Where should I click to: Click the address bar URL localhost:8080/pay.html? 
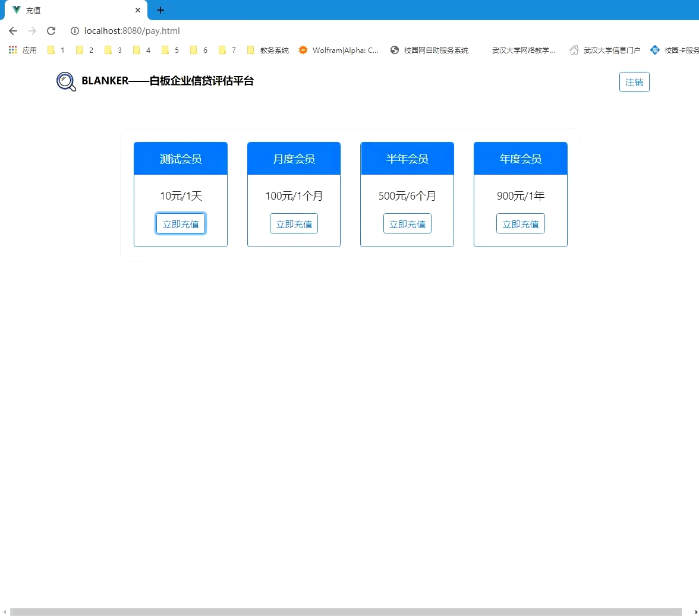pyautogui.click(x=132, y=31)
